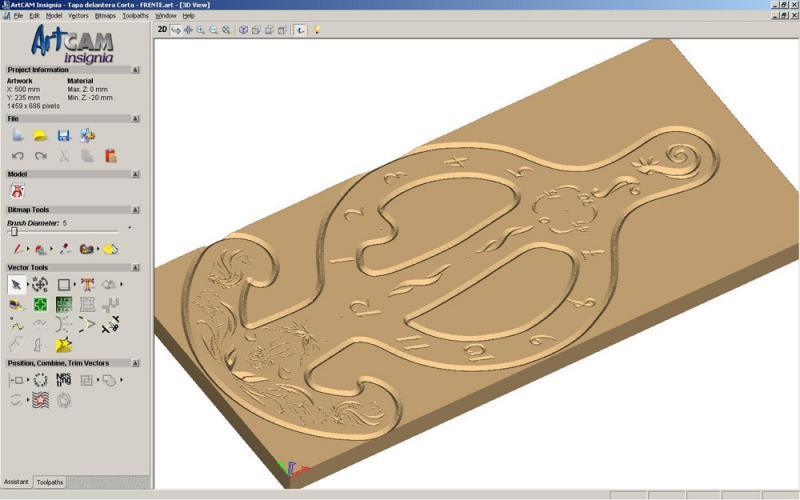Collapse the Vector Tools section
Screen dimensions: 800x500
pyautogui.click(x=135, y=268)
